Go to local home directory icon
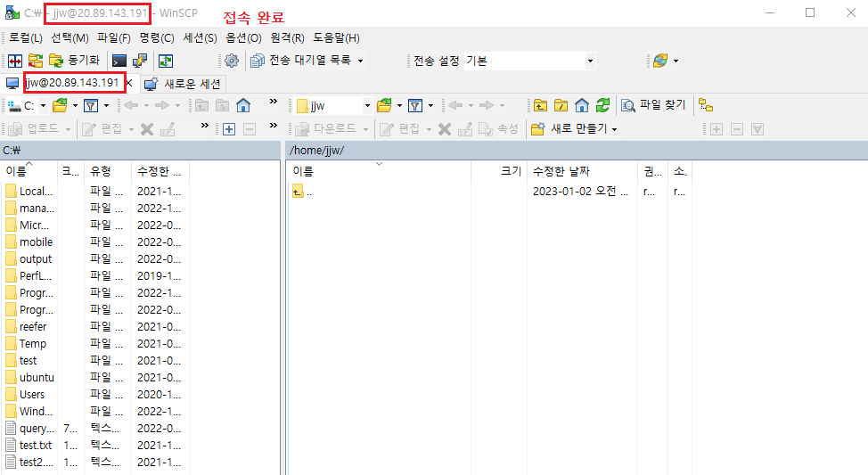Screen dimensions: 868x475 pos(243,105)
